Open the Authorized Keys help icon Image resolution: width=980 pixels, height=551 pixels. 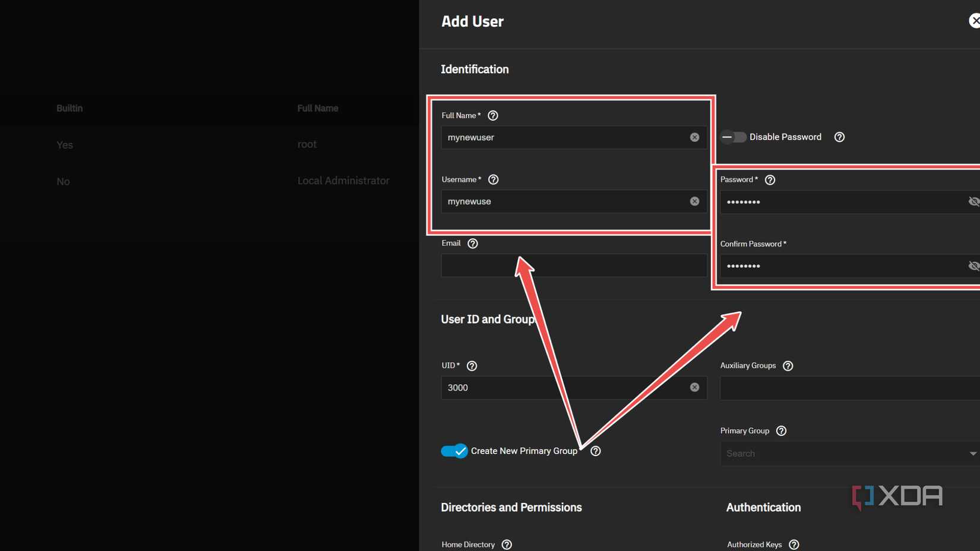coord(794,544)
